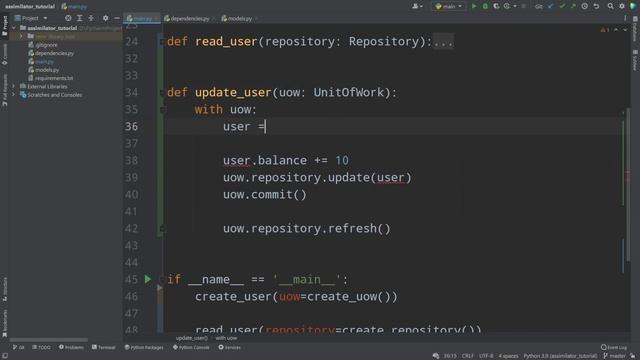Viewport: 640px width, 360px height.
Task: Collapse the assimilator_tutorial root folder
Action: coord(14,28)
